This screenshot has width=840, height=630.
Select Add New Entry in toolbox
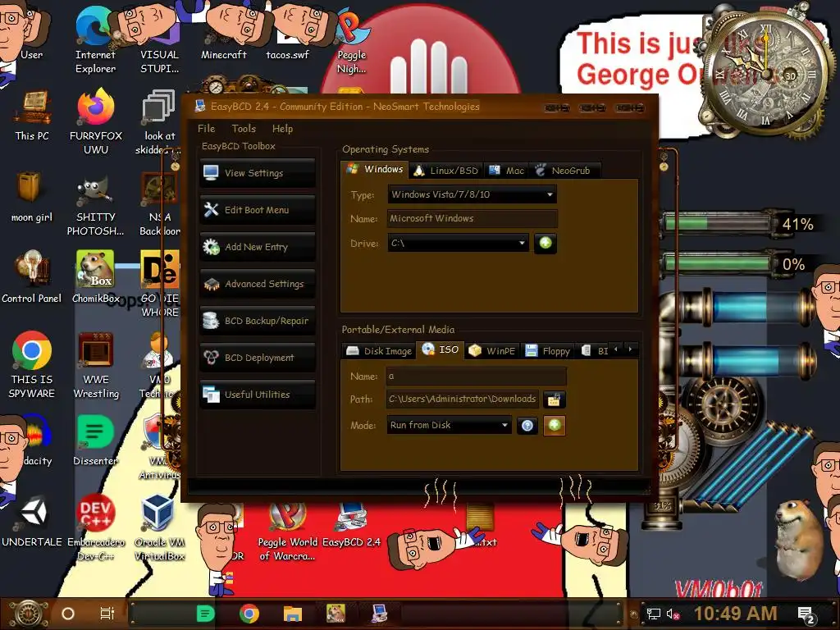pyautogui.click(x=257, y=247)
